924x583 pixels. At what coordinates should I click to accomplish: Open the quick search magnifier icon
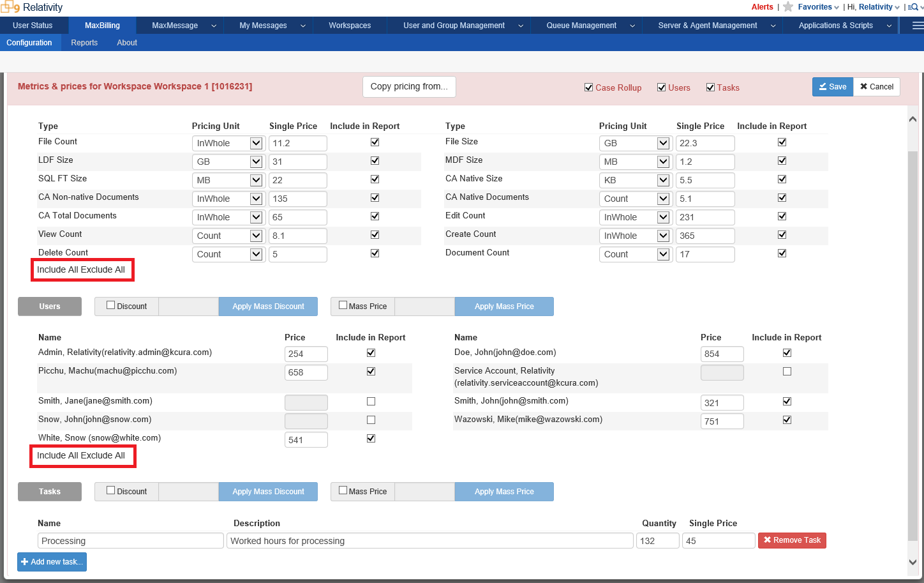tap(913, 7)
